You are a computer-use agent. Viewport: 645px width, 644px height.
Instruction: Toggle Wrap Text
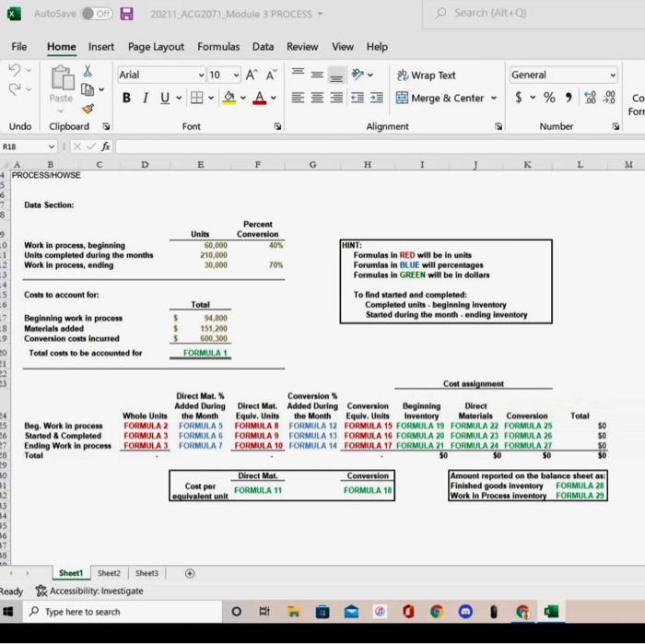[x=426, y=76]
